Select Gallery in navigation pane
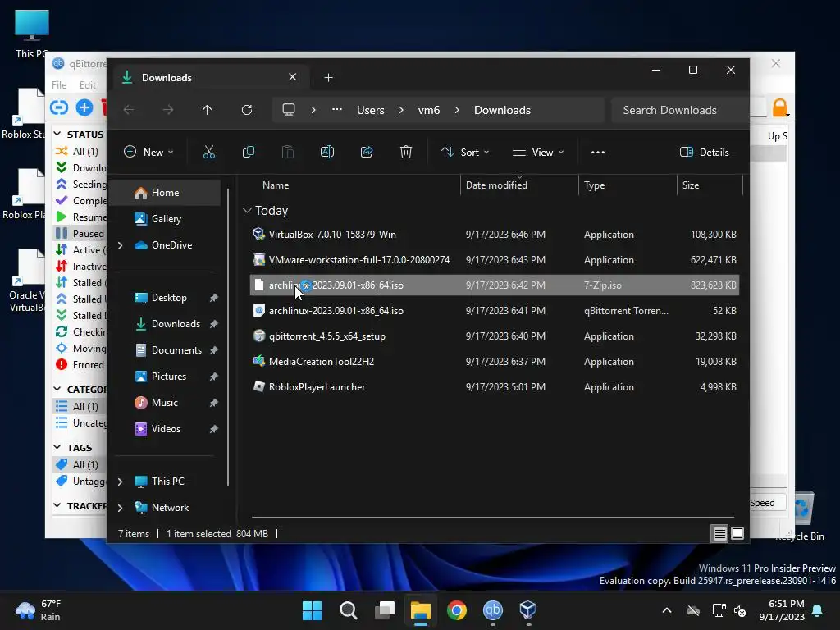The width and height of the screenshot is (840, 630). pos(165,218)
